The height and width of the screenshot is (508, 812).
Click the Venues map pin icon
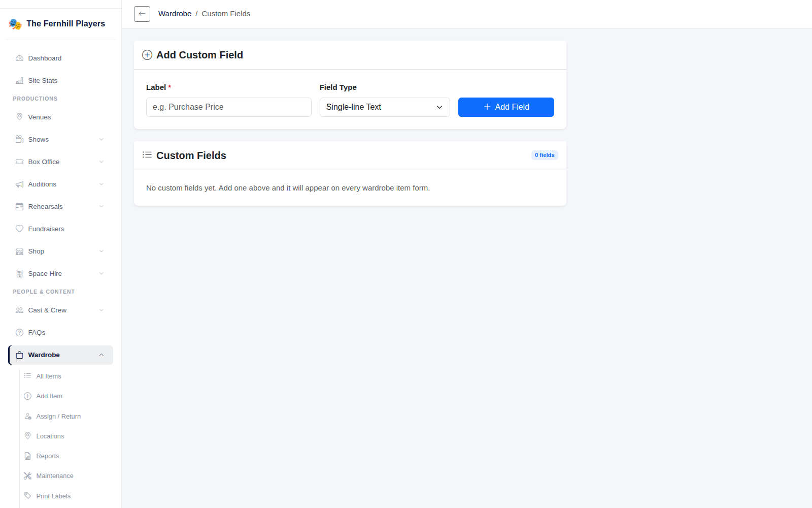tap(19, 117)
